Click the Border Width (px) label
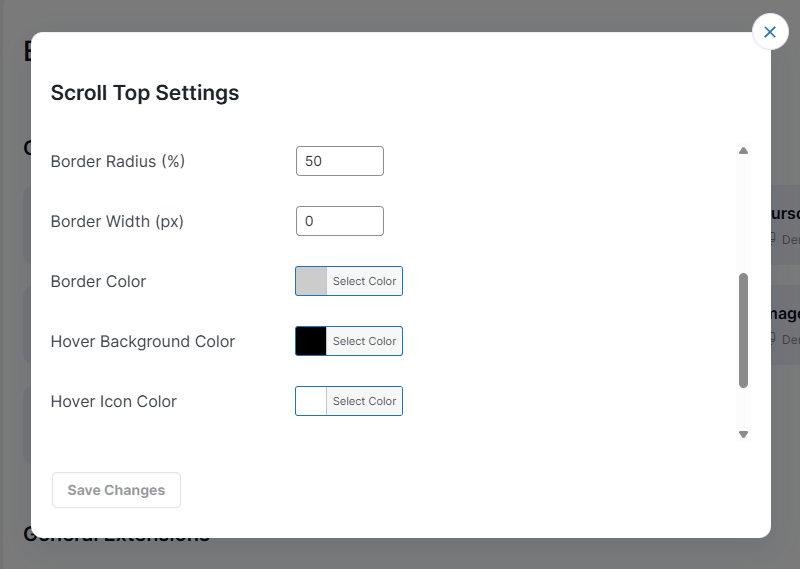 [117, 221]
